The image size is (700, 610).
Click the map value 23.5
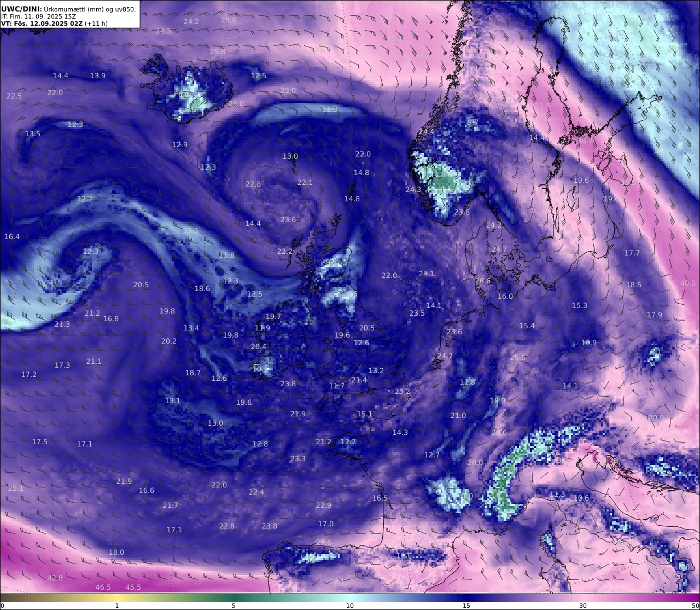click(417, 313)
